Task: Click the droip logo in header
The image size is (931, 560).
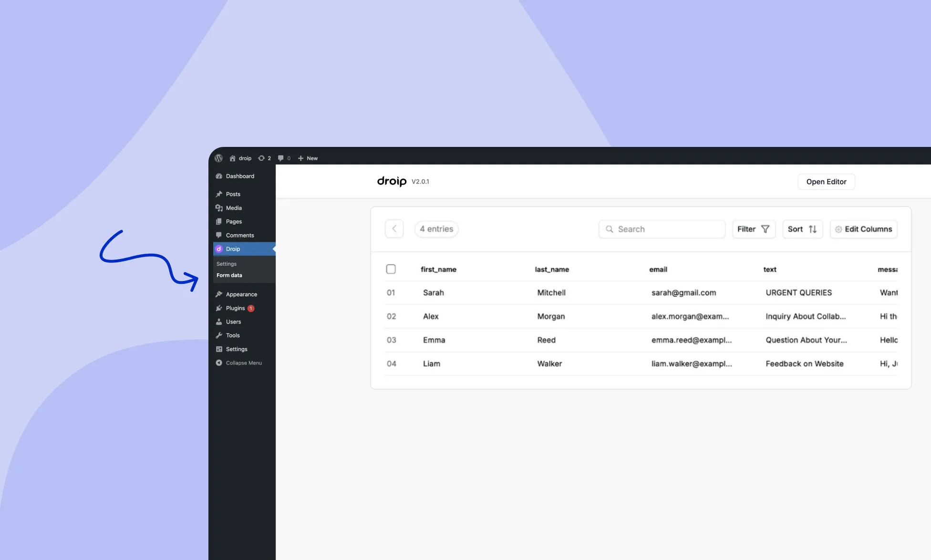Action: 392,181
